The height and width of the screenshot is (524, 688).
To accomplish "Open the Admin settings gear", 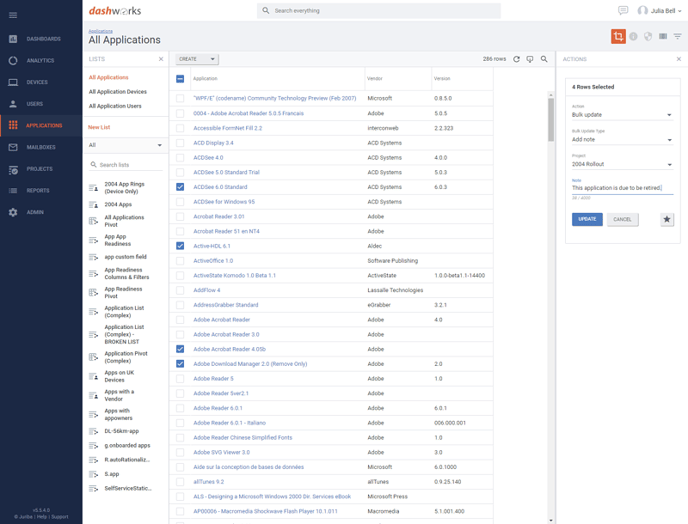I will click(x=13, y=212).
